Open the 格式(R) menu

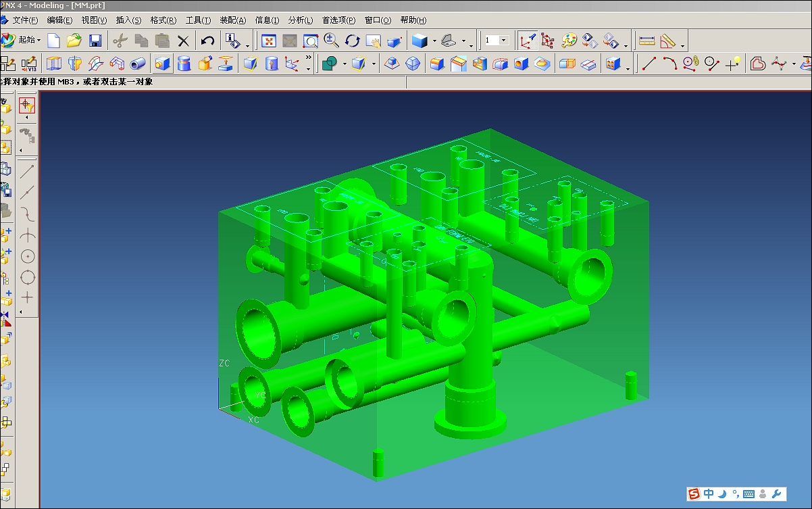(163, 20)
